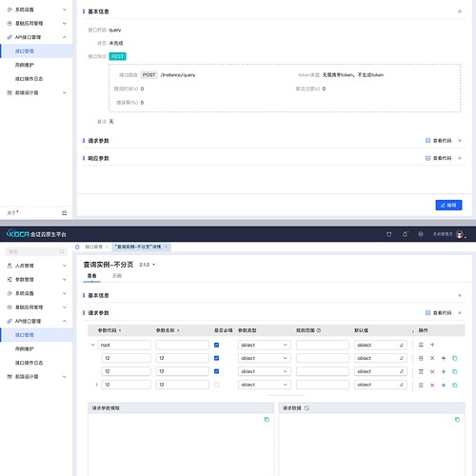476x476 pixels.
Task: Check the empty required checkbox in the last 12 row
Action: pyautogui.click(x=216, y=385)
